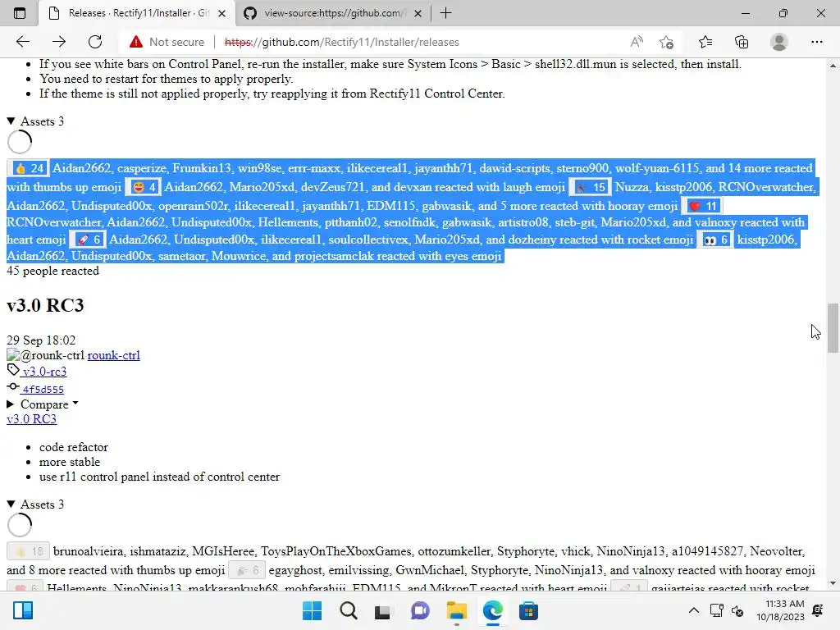This screenshot has width=840, height=630.
Task: Click the Not secure warning icon
Action: tap(136, 42)
